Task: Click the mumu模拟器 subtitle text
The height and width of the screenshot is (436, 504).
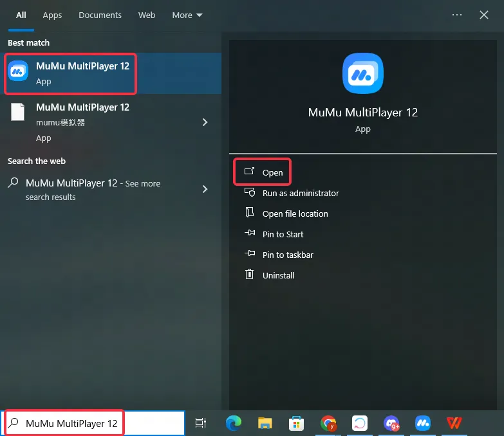Action: pos(61,122)
